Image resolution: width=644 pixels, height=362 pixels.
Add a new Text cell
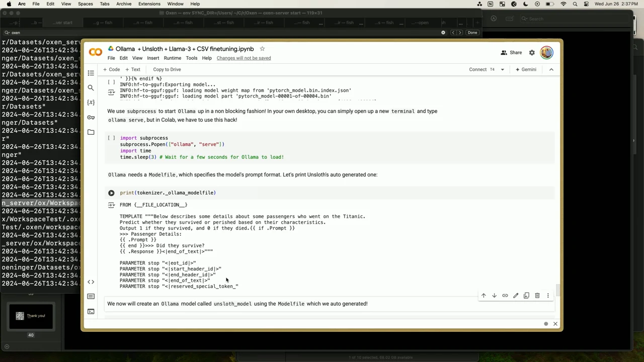coord(132,69)
